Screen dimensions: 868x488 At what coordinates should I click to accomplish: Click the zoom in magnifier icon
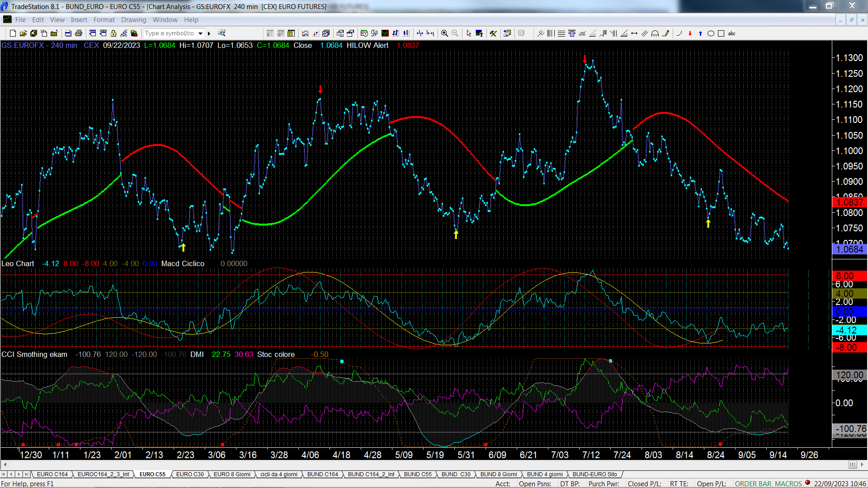[x=444, y=33]
